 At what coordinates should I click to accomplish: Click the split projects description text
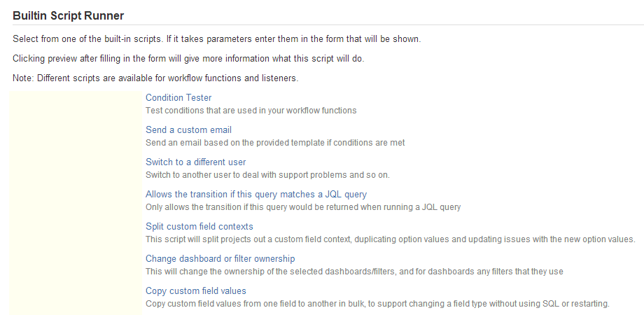pyautogui.click(x=390, y=239)
